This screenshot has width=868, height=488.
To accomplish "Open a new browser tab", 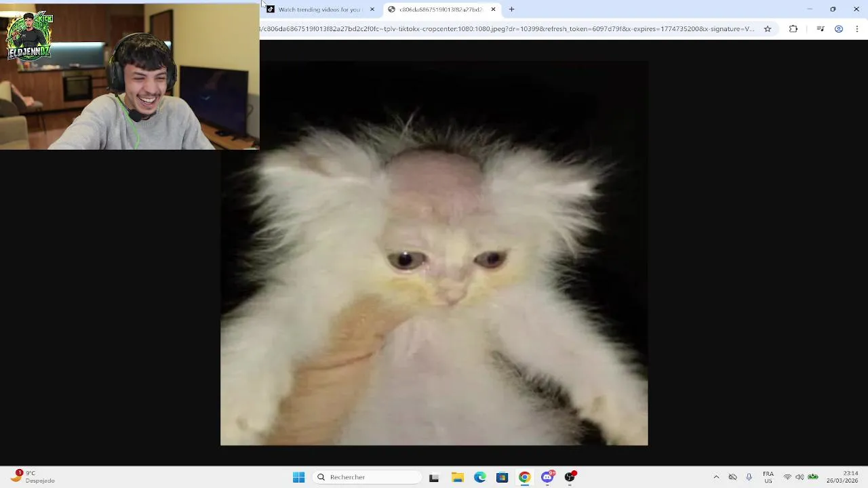I will click(x=511, y=9).
